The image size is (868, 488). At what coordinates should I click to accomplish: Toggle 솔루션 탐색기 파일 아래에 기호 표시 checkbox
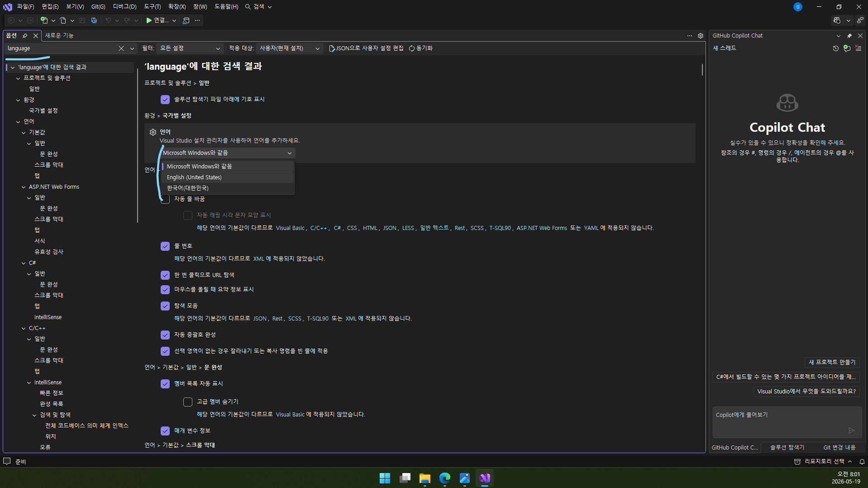click(165, 100)
